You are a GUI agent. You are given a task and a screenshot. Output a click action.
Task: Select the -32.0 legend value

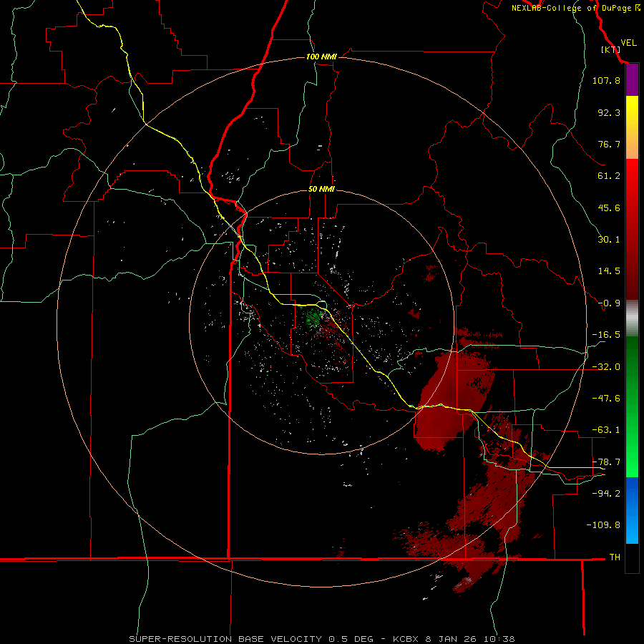(606, 367)
